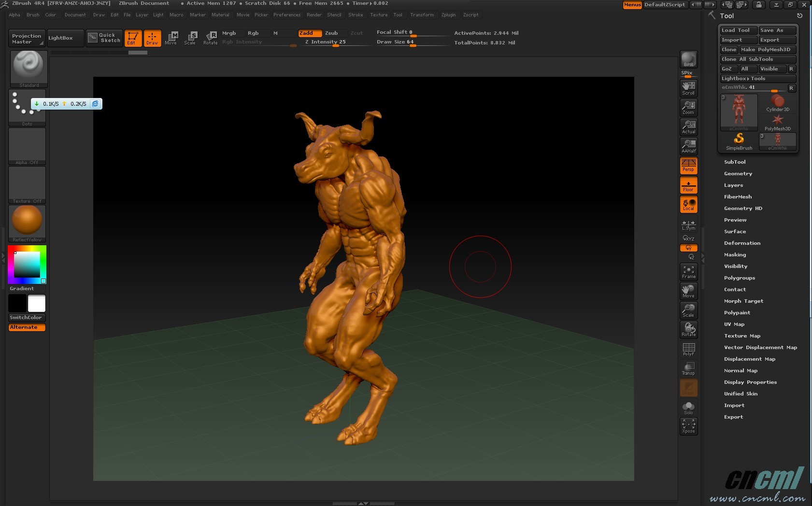Expand the Geometry section

pyautogui.click(x=738, y=173)
